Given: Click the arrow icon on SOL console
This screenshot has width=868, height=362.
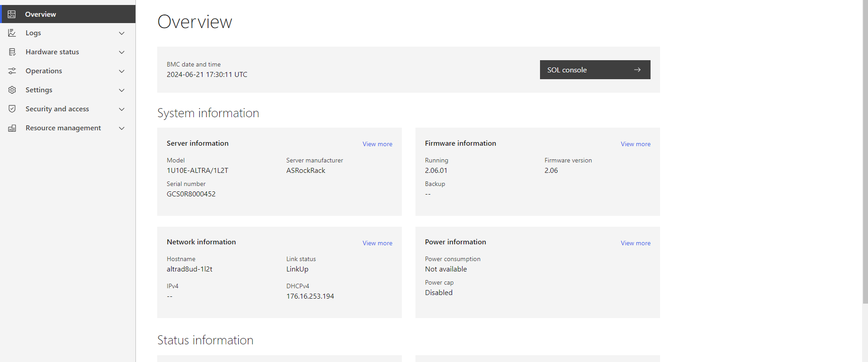Looking at the screenshot, I should click(637, 70).
